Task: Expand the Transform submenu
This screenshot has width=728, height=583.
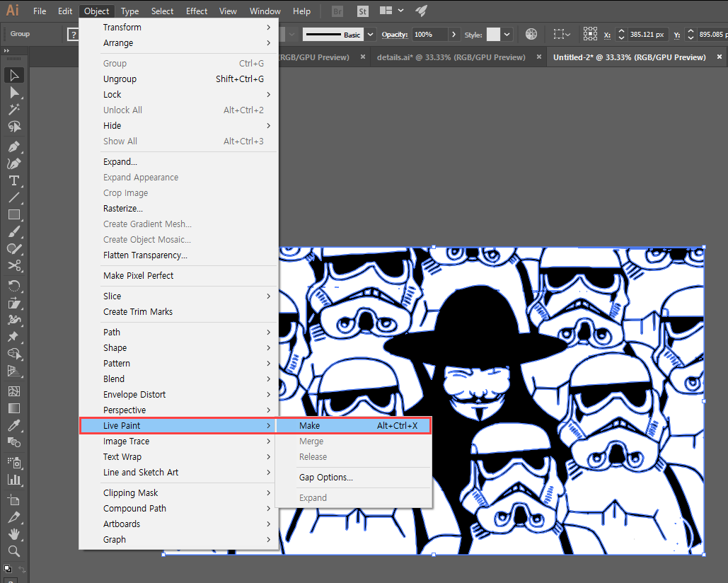Action: point(178,28)
